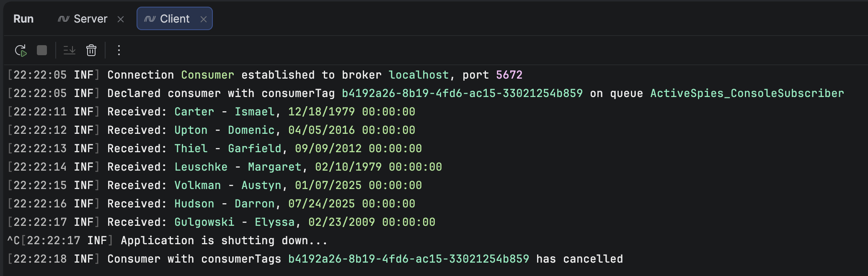Click consumerTag GUID in Declared consumer line

tap(462, 93)
